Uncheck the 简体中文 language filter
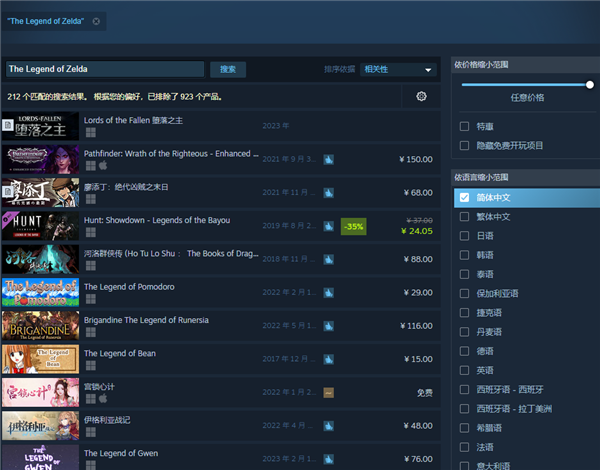The width and height of the screenshot is (600, 470). coord(464,197)
